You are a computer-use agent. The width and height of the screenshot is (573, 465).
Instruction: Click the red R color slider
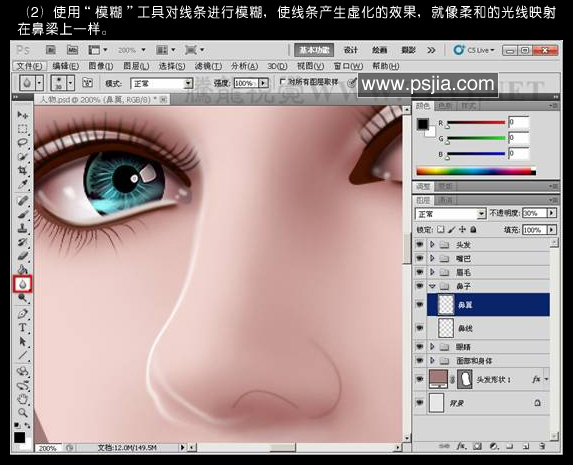click(x=476, y=123)
